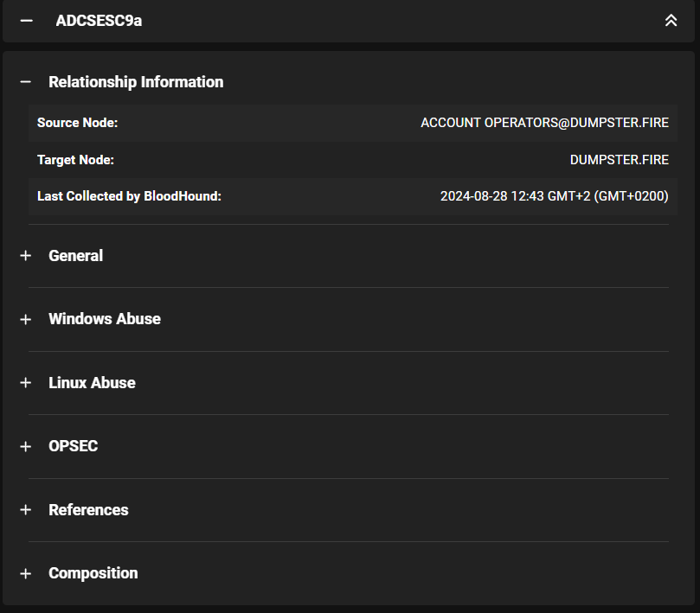The height and width of the screenshot is (613, 700).
Task: Expand Windows Abuse plus icon
Action: point(26,319)
